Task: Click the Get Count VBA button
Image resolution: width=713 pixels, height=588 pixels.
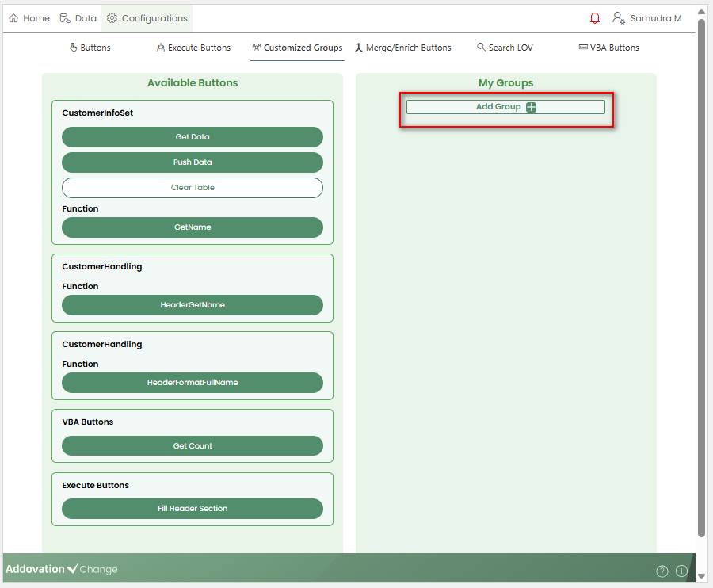Action: click(x=193, y=446)
